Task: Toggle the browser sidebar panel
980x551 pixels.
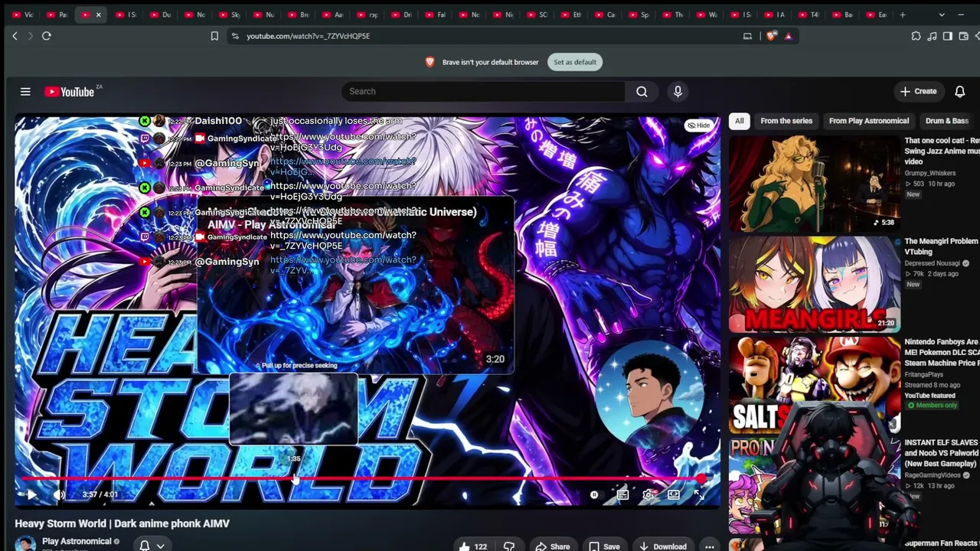Action: pos(948,36)
